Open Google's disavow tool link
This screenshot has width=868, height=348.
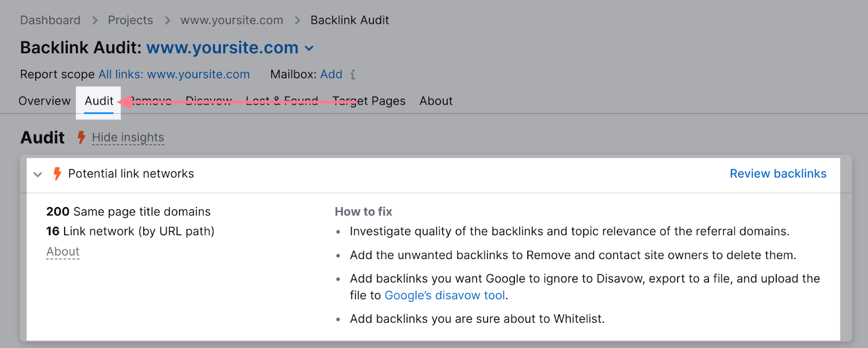point(445,295)
